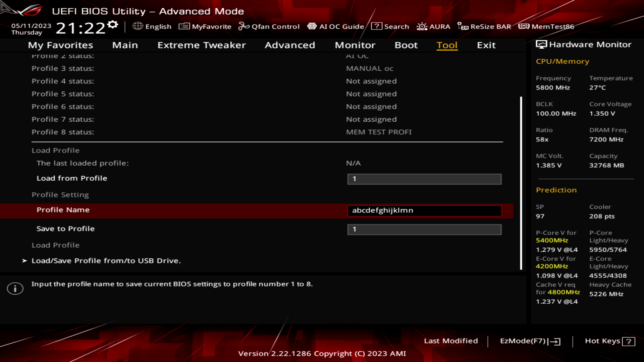Click the 7200 MHz DRAM Freq value
The width and height of the screenshot is (644, 362).
click(606, 139)
